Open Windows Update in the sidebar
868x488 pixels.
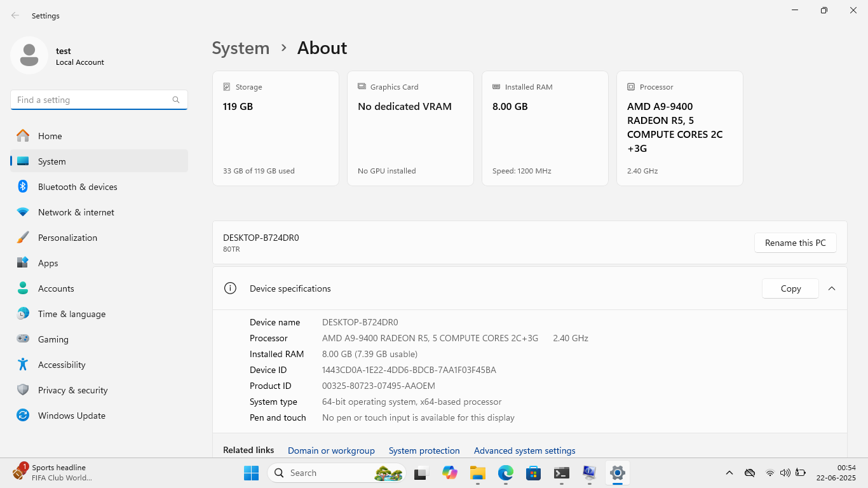(x=71, y=416)
